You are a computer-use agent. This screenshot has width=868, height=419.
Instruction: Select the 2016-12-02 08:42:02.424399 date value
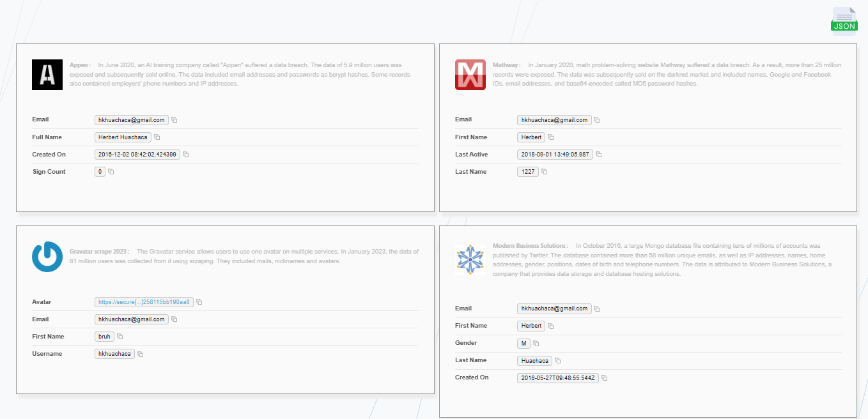(137, 155)
